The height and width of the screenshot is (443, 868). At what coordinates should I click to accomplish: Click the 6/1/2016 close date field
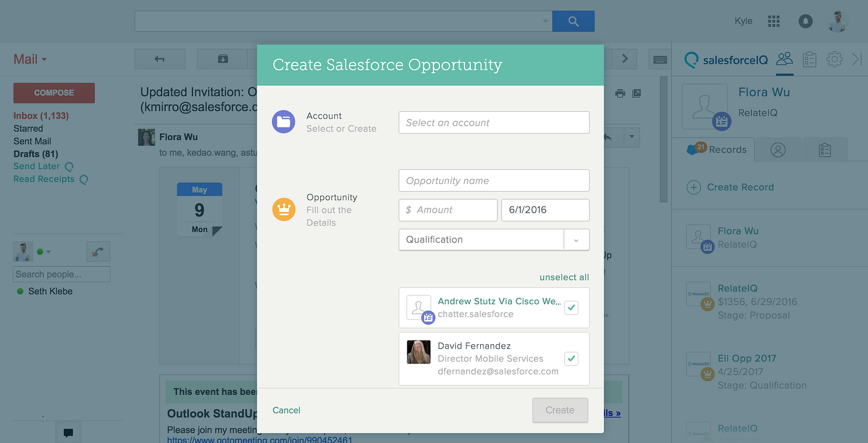coord(545,210)
